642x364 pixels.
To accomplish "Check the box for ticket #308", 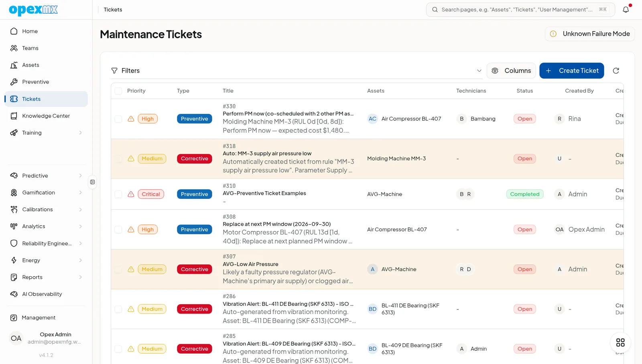I will 118,230.
